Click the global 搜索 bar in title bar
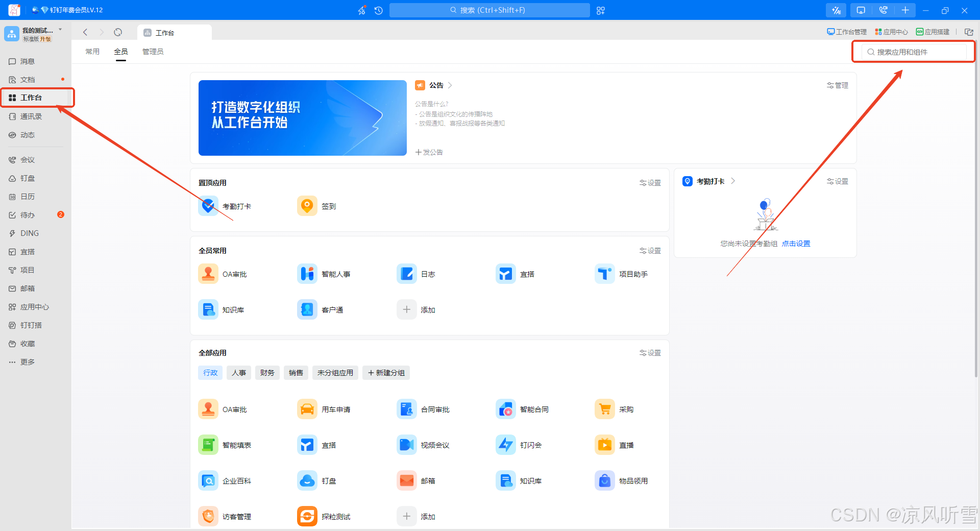Image resolution: width=980 pixels, height=531 pixels. coord(489,10)
